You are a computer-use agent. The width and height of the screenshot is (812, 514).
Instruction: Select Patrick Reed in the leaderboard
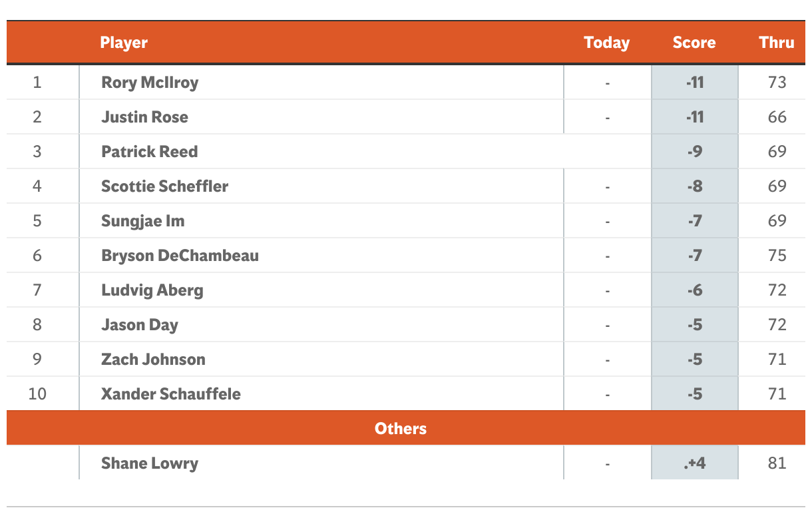[x=149, y=152]
